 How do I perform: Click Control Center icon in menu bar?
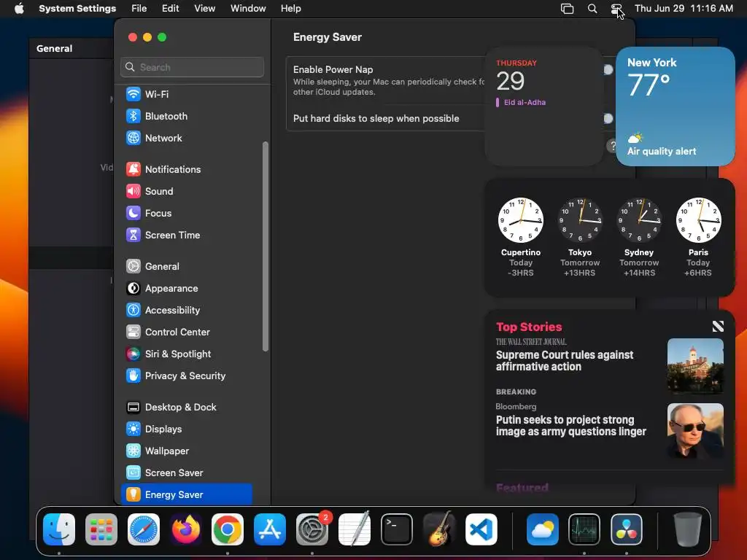[x=616, y=9]
